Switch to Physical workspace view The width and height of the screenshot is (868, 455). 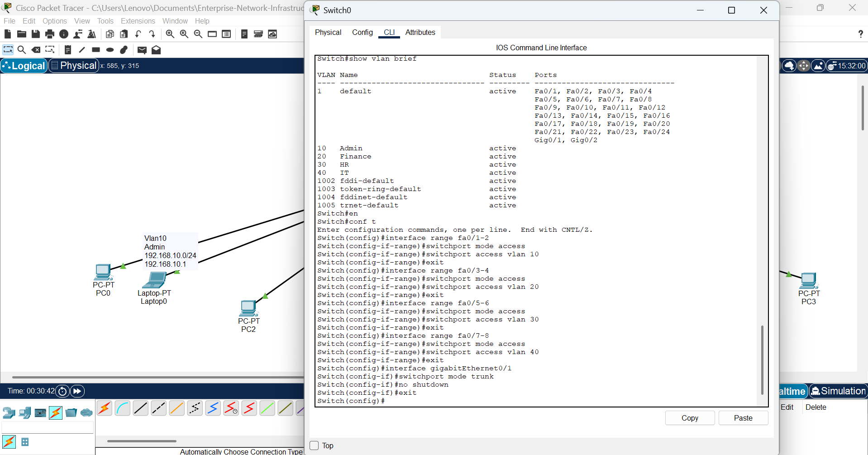(74, 66)
